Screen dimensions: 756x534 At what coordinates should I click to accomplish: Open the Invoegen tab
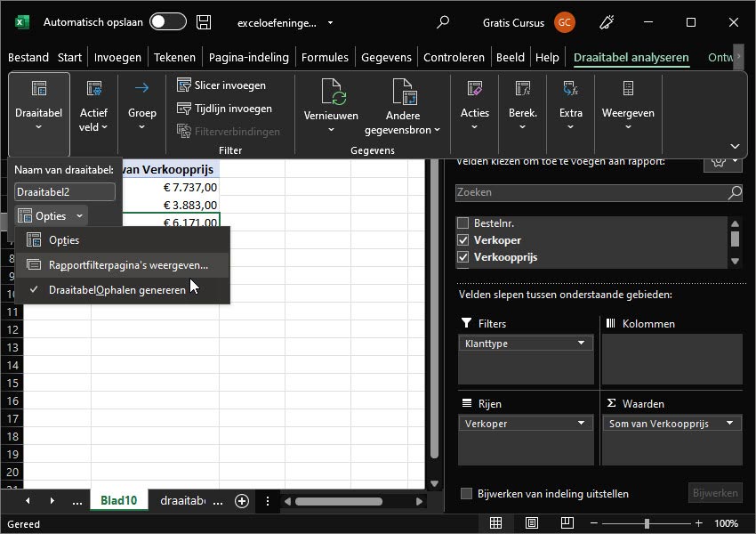pos(117,57)
